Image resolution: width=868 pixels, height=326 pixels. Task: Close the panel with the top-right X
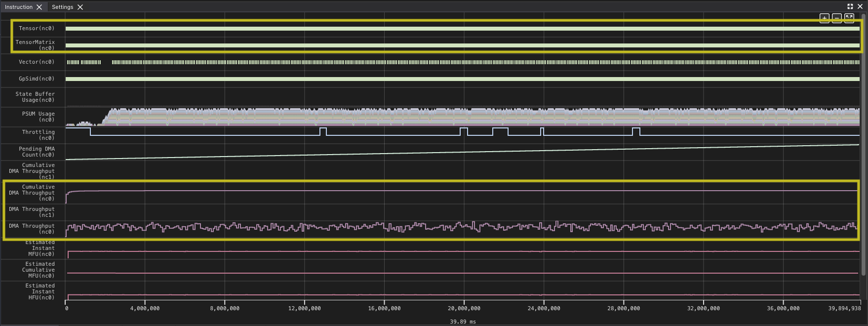coord(860,6)
